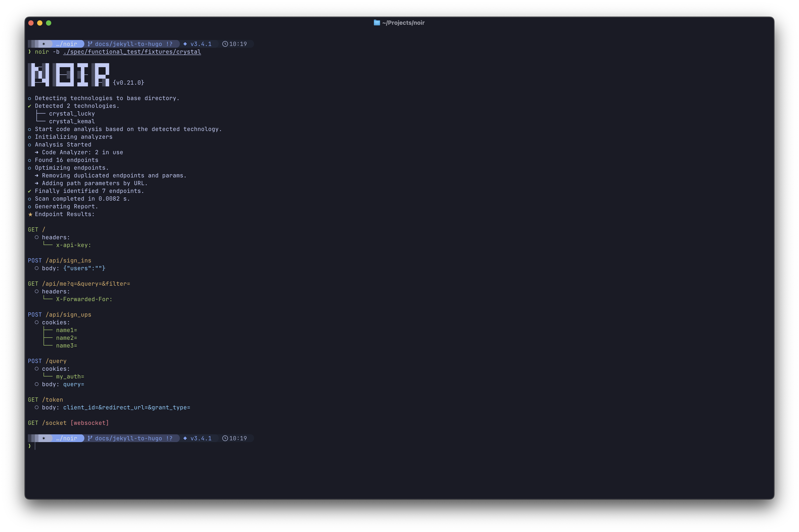Click the noir command word
799x532 pixels.
42,51
